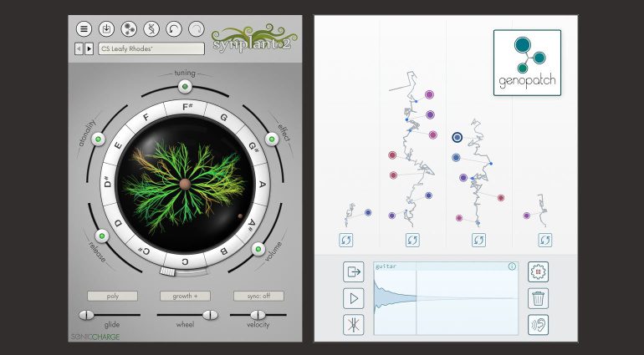The width and height of the screenshot is (644, 355).
Task: Click the info icon on the guitar waveform
Action: (513, 266)
